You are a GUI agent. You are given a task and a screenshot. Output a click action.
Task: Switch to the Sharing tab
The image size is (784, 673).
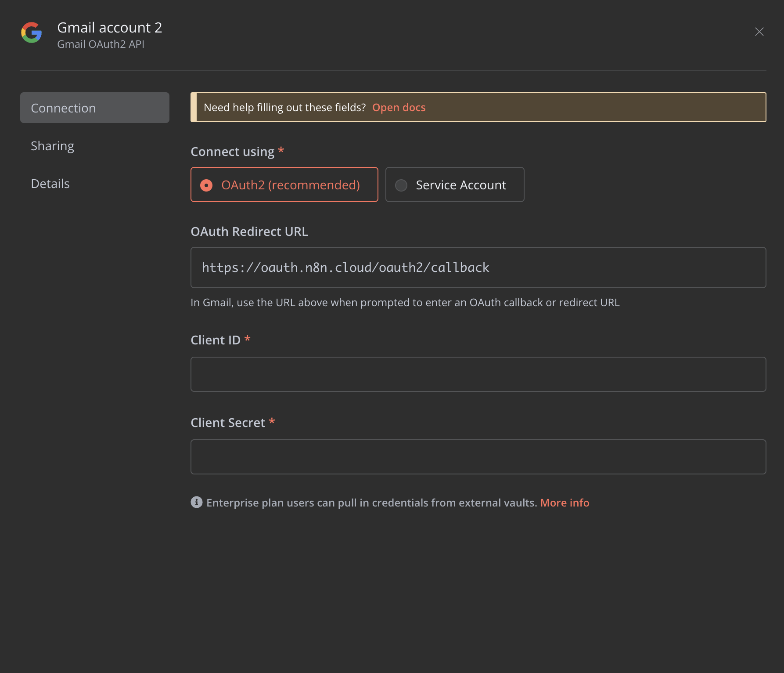click(52, 145)
